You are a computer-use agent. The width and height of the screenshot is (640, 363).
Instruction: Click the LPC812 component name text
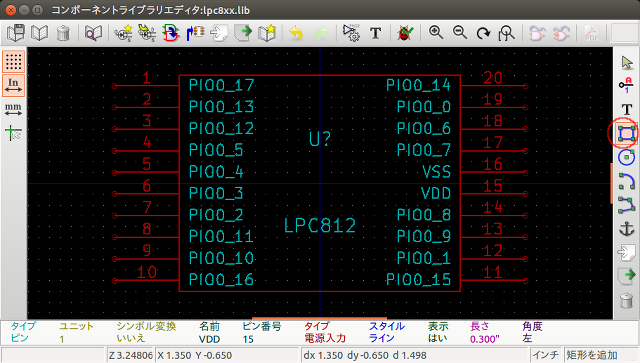click(320, 225)
